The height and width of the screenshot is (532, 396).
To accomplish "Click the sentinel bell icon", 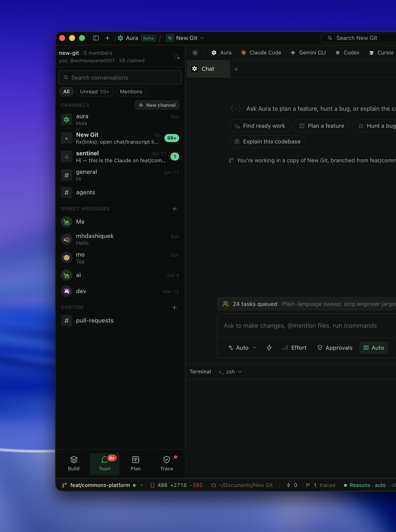I will (x=66, y=157).
